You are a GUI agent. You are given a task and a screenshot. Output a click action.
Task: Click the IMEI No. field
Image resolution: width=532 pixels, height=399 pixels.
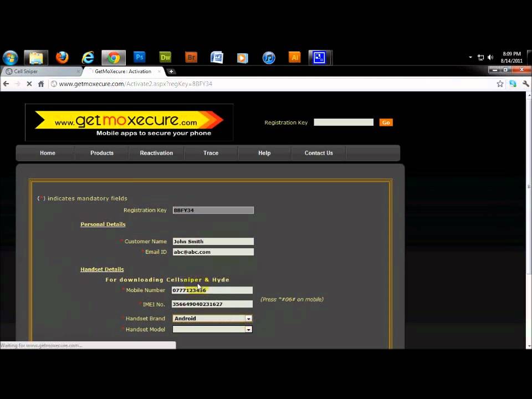212,304
